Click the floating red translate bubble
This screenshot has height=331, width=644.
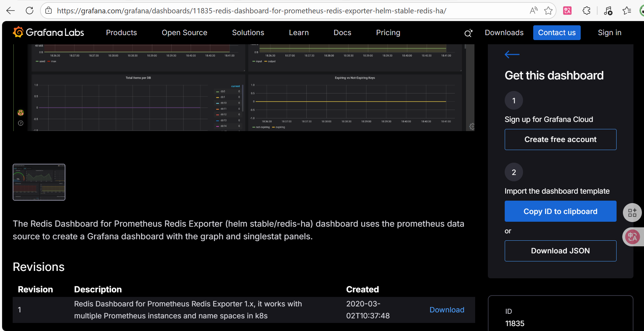tap(632, 237)
